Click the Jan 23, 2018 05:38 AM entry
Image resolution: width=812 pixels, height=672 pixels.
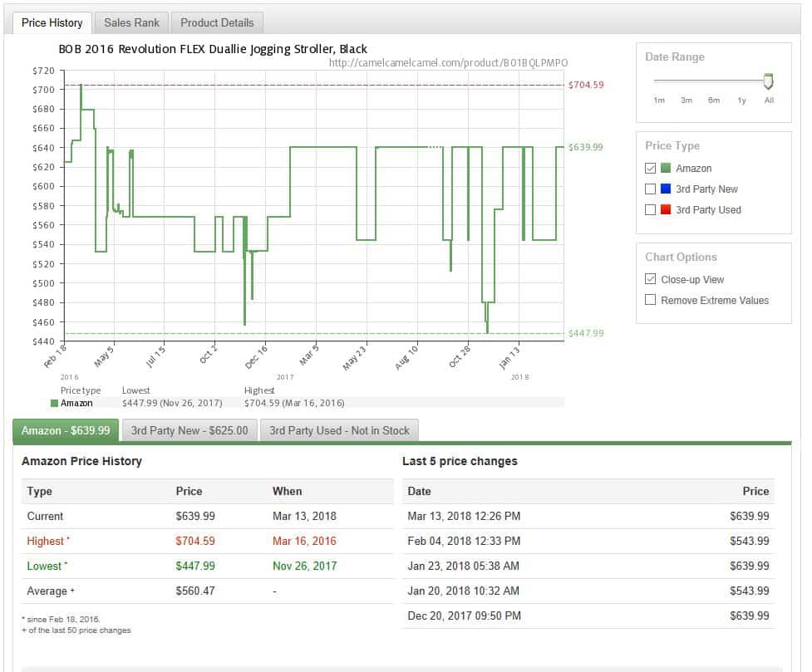point(464,566)
